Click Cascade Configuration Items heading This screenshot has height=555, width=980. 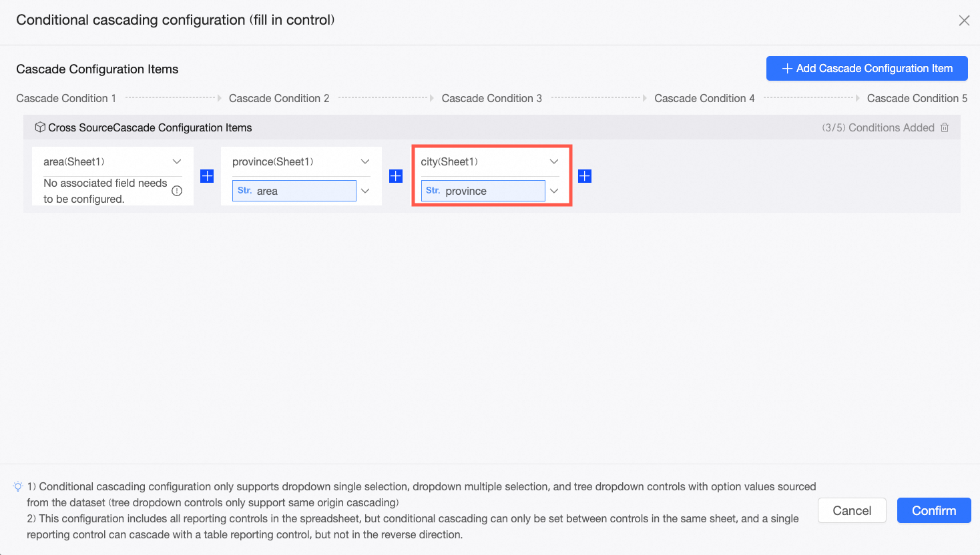pos(97,69)
